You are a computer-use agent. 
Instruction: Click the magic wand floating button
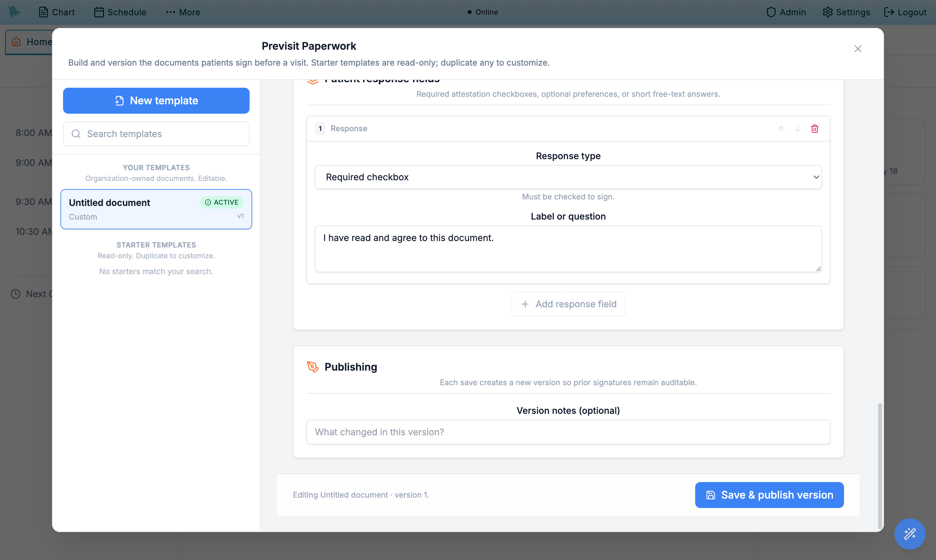(910, 534)
